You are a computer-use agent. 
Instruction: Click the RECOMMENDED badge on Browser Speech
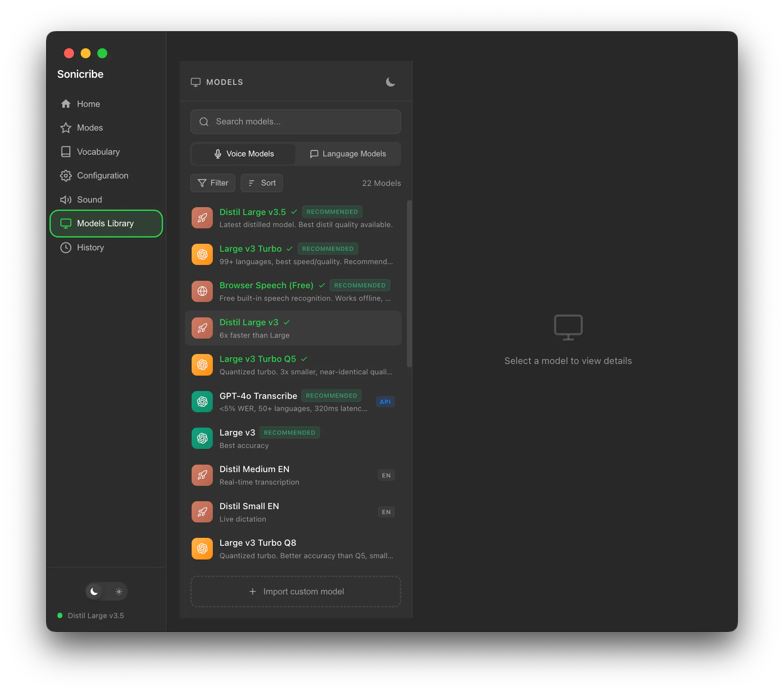(360, 285)
